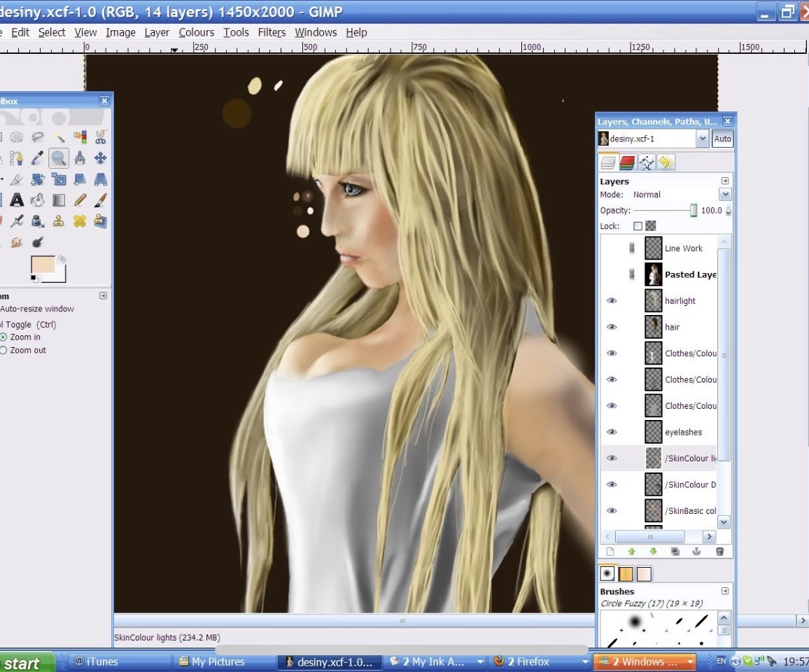Open Brushes tab configuration menu

[x=725, y=591]
